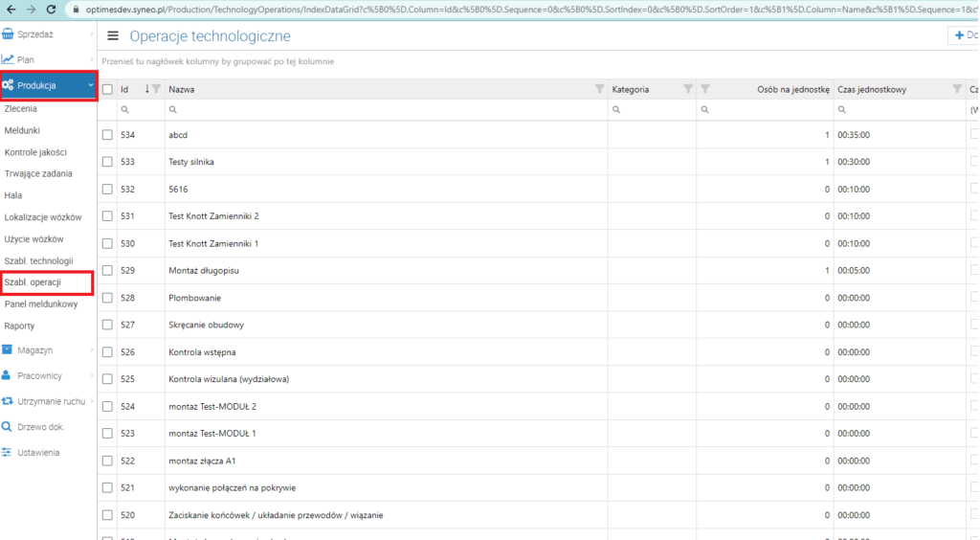Open the filter on the Czas jednostkowy column

957,89
